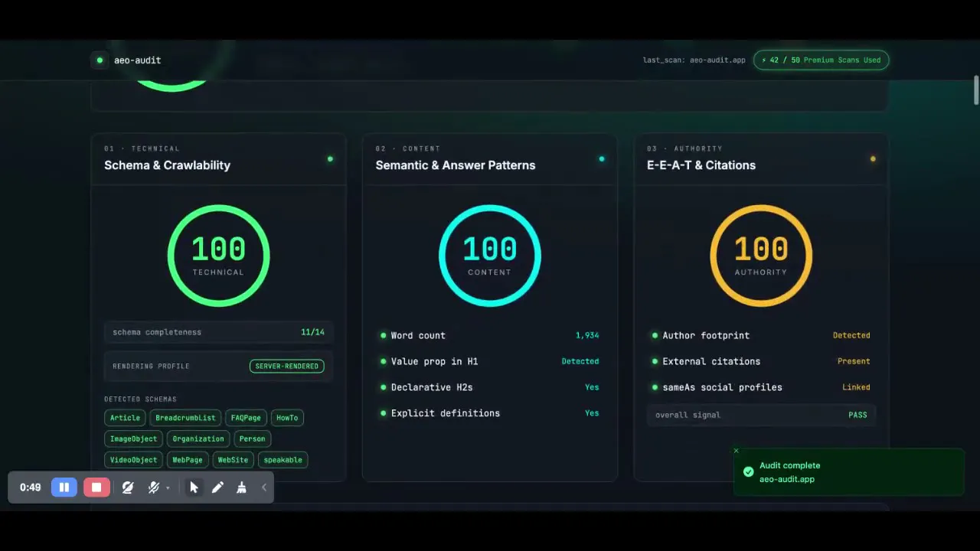Click the WebPage schema tag
Viewport: 980px width, 551px height.
tap(188, 460)
